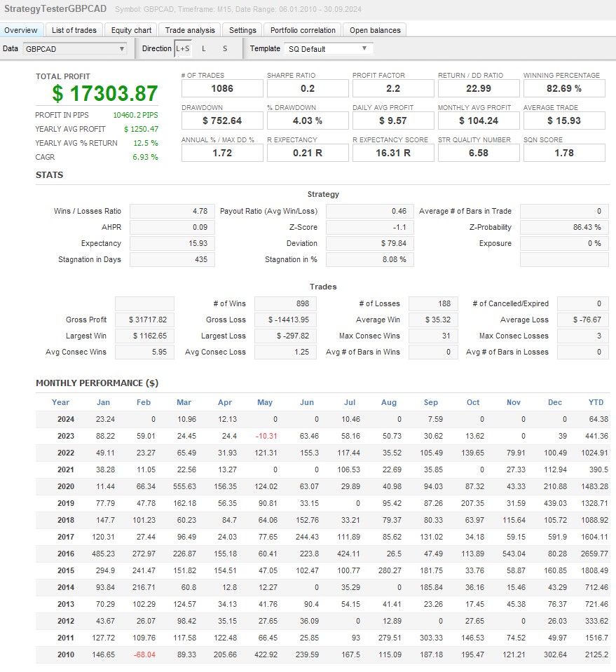Click the Largest Win field $ 1162.65

click(144, 336)
